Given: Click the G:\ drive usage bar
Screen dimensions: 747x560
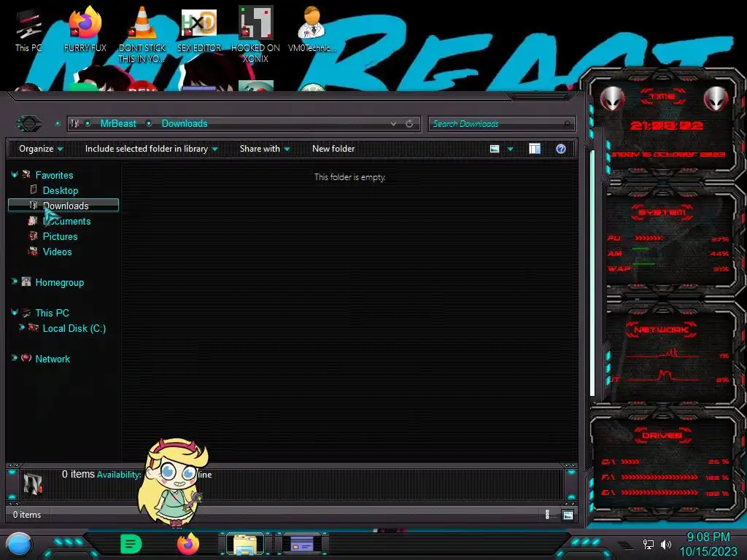Looking at the screenshot, I should tap(659, 492).
